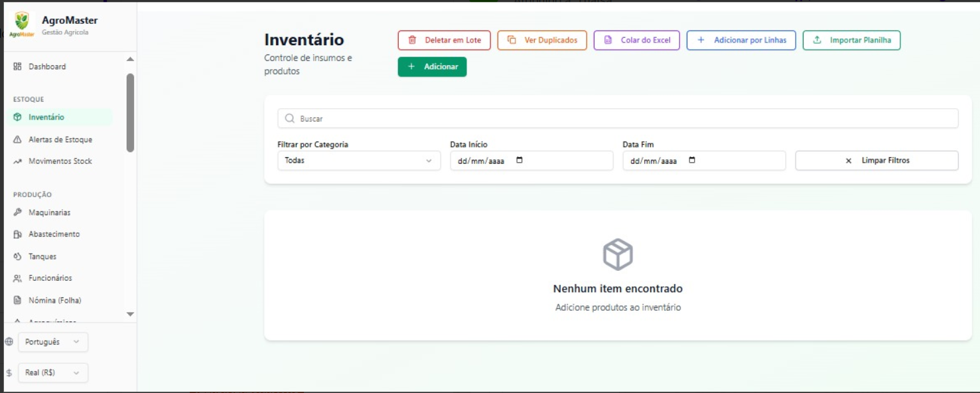Click the Abastecimento fuel pump icon

[18, 234]
